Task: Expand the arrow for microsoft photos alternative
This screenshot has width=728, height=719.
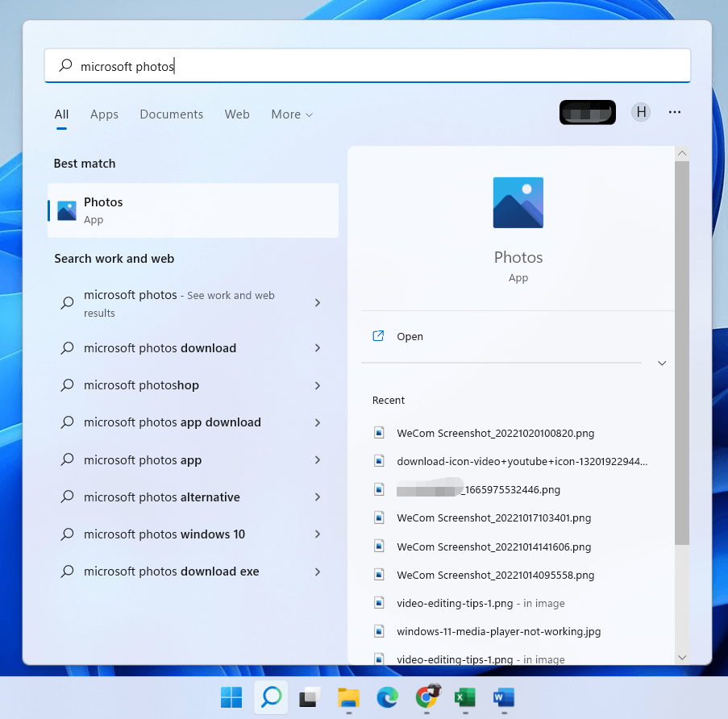Action: click(x=318, y=497)
